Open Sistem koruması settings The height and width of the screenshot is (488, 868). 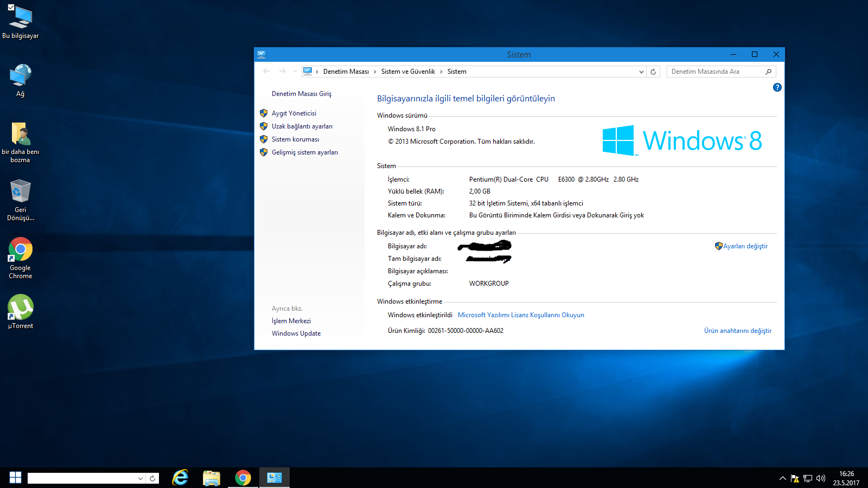click(295, 139)
